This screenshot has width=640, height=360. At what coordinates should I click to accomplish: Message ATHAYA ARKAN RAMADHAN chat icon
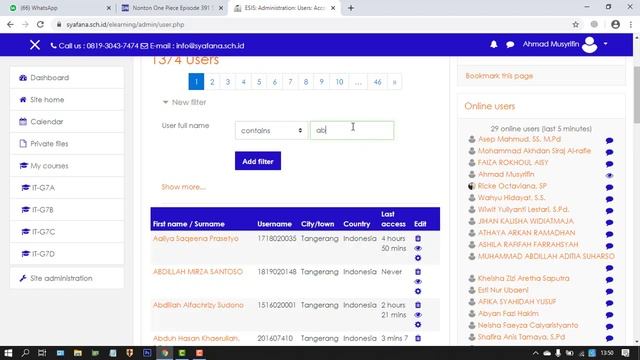(x=609, y=234)
